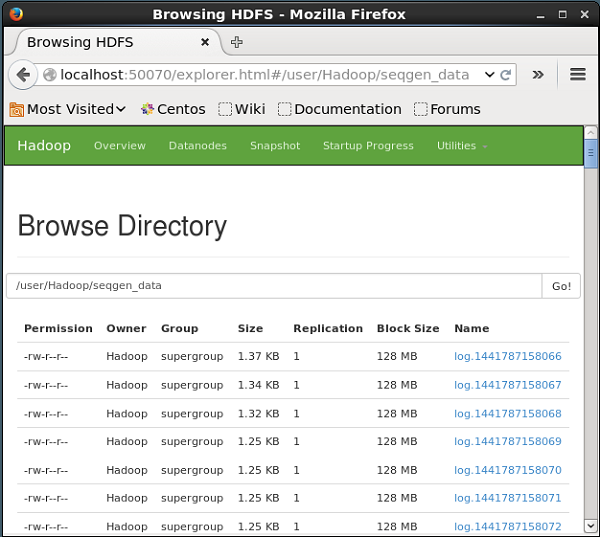Open file log.1441787158066
This screenshot has height=537, width=600.
[507, 356]
